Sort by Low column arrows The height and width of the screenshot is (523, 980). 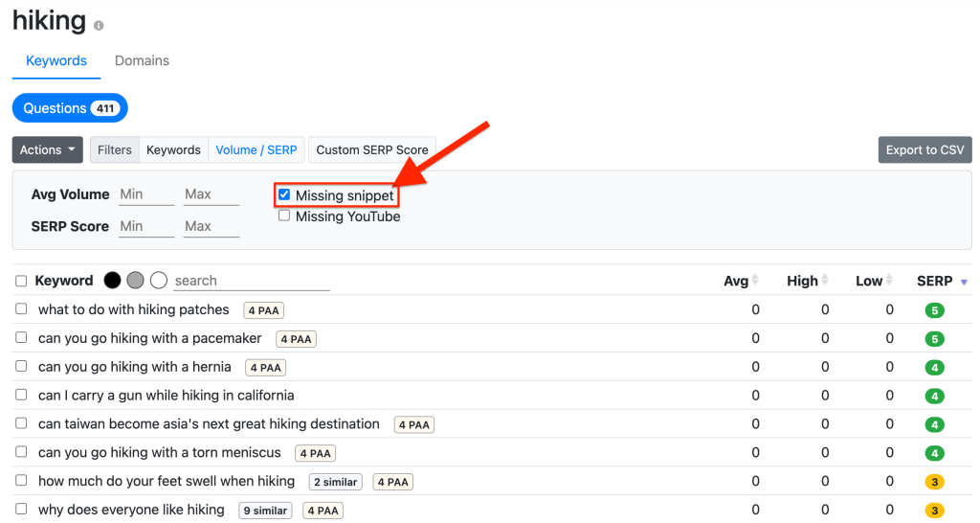pos(889,281)
